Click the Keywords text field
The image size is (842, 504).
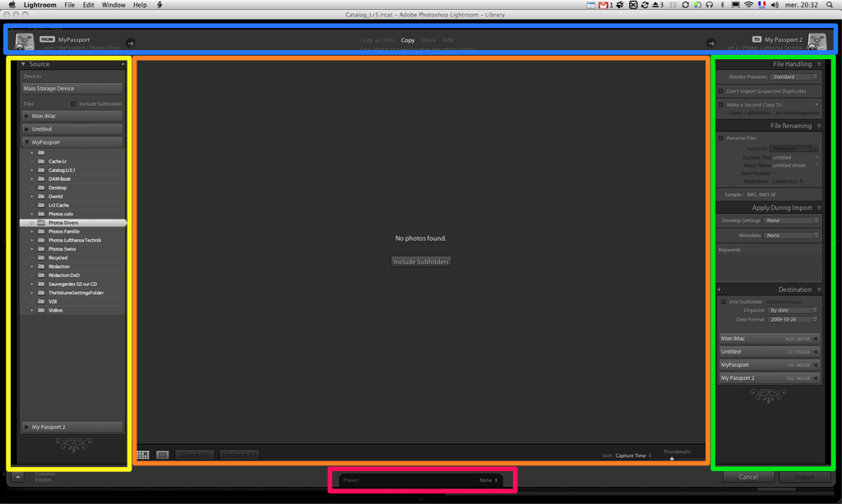[769, 266]
